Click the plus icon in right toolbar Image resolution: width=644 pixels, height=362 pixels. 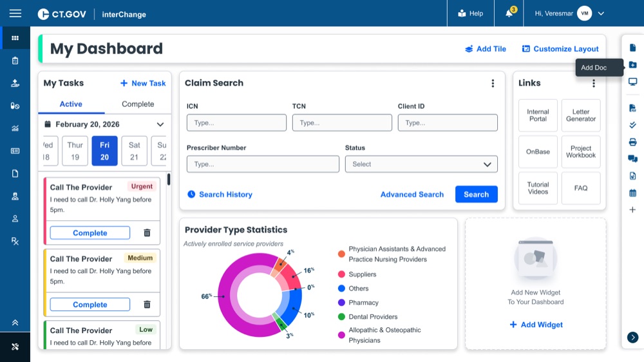point(632,210)
